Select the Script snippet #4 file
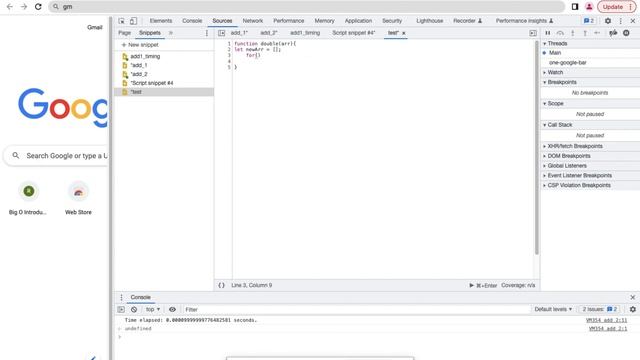The height and width of the screenshot is (360, 640). (x=151, y=83)
